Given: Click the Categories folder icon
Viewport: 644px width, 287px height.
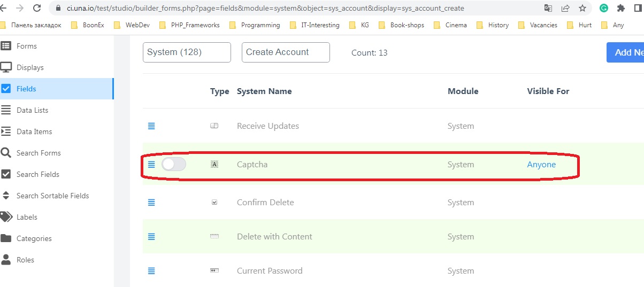Looking at the screenshot, I should pos(6,238).
